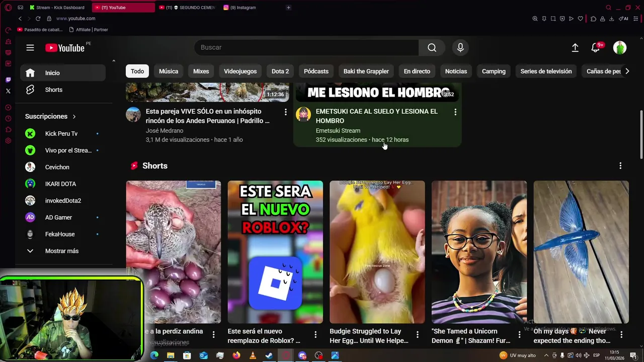Open options for Oh my days short

[x=621, y=334]
